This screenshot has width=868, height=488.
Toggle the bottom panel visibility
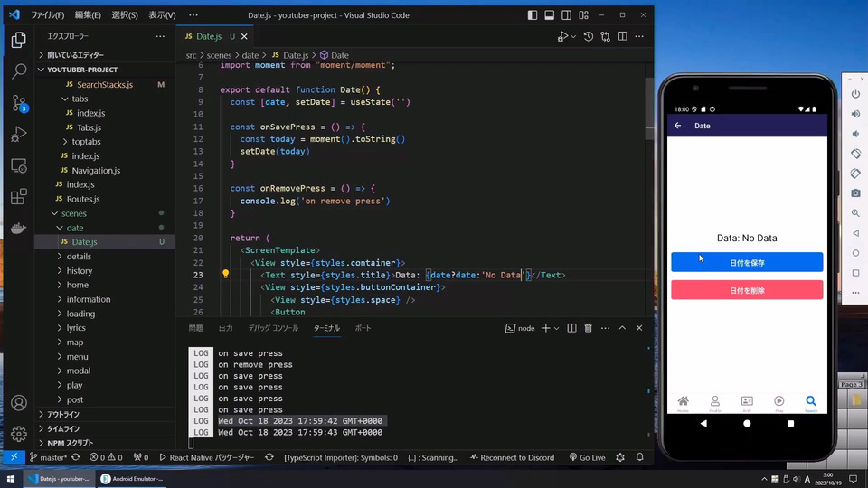point(549,15)
